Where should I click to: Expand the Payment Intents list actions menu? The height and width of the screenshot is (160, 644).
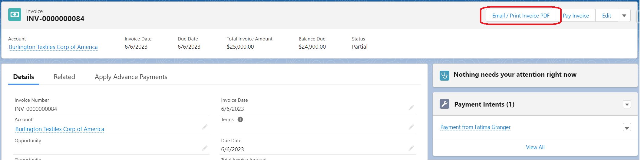coord(627,104)
